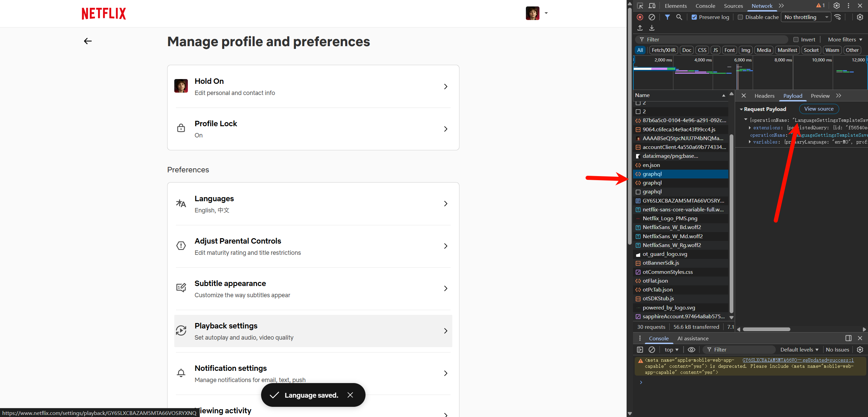Click the export HAR download icon
The image size is (868, 417).
(652, 28)
